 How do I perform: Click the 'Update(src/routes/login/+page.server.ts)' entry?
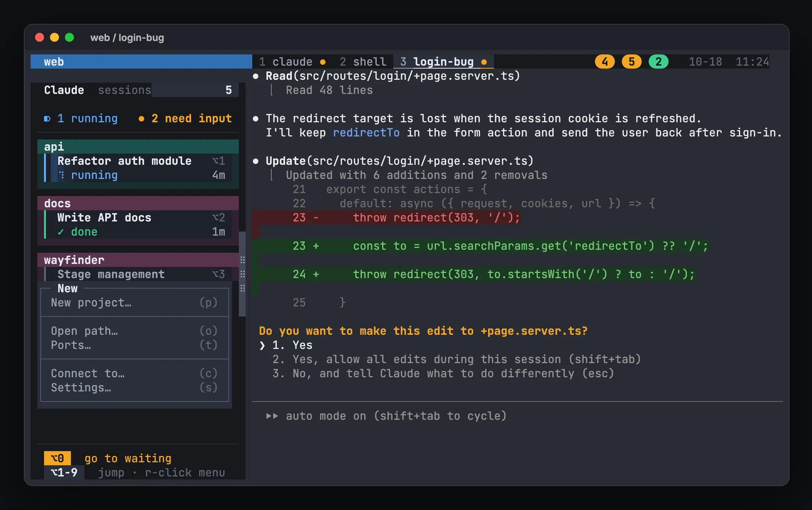400,161
